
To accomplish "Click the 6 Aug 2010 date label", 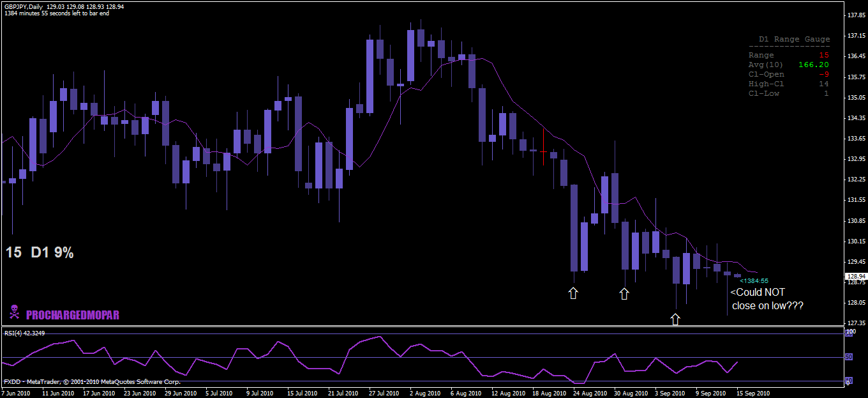I will tap(467, 394).
